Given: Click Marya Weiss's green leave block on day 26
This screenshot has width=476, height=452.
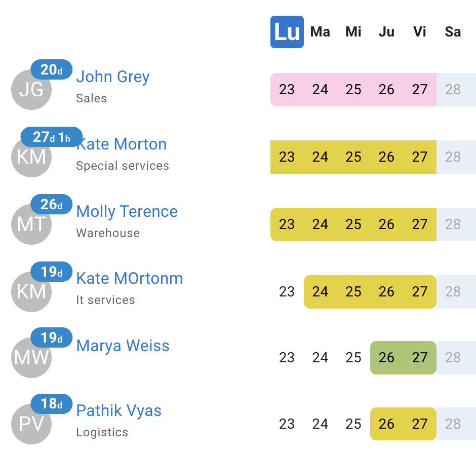Looking at the screenshot, I should coord(386,358).
